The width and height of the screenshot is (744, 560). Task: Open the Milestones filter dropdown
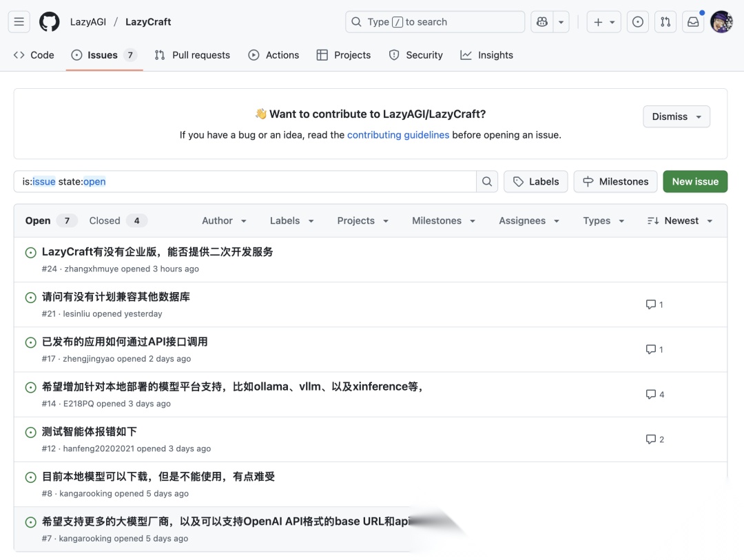[x=442, y=220]
